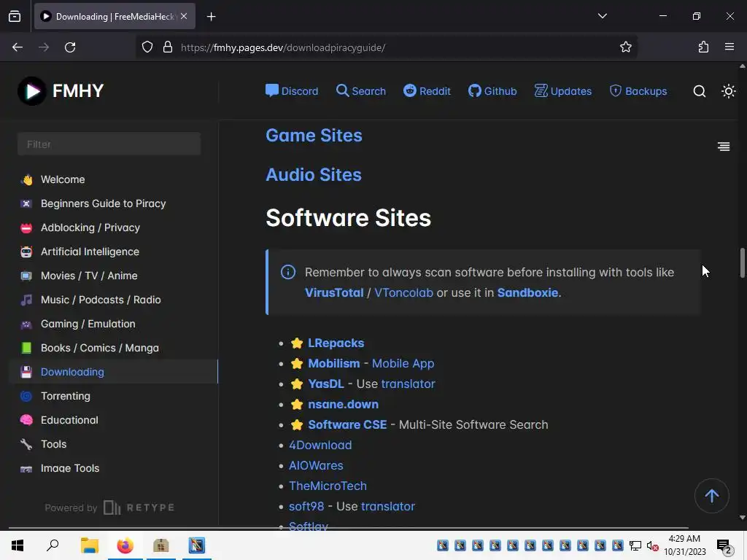Open the Windows Start menu

(x=18, y=545)
